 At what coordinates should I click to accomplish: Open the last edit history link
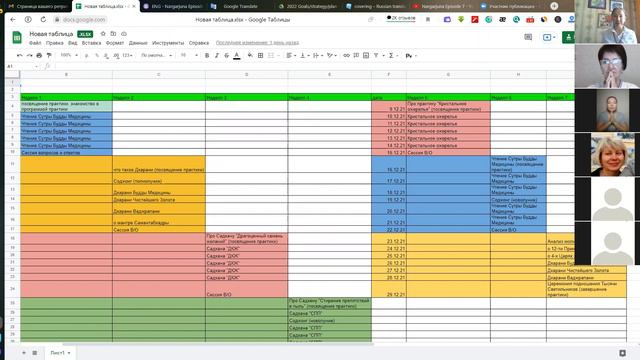[x=257, y=43]
